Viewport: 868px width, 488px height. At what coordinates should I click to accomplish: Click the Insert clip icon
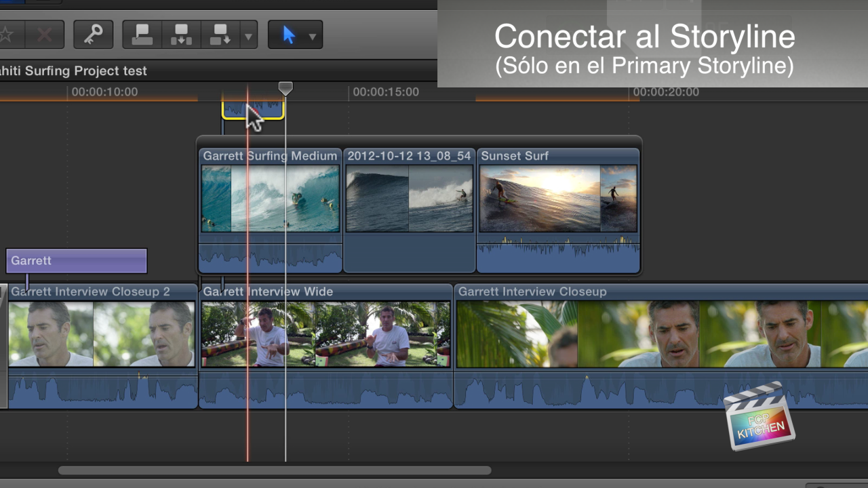(x=180, y=35)
